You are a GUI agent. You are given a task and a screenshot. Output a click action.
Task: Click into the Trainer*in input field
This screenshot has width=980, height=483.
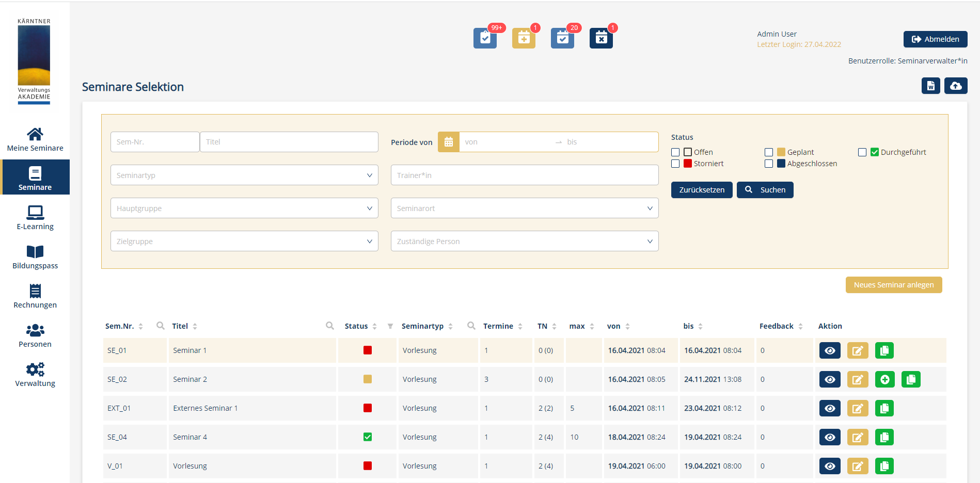524,175
